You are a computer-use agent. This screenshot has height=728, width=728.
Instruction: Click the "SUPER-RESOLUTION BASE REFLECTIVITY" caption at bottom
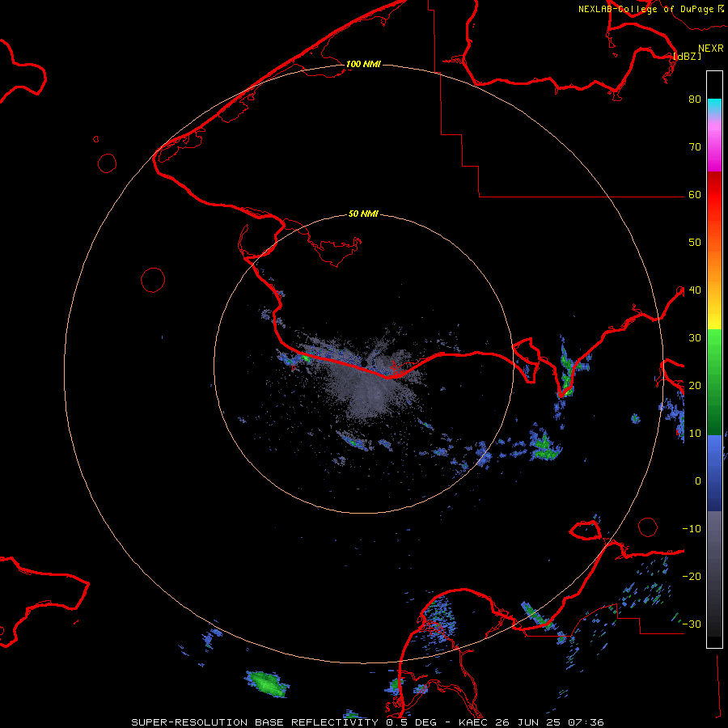tap(255, 722)
